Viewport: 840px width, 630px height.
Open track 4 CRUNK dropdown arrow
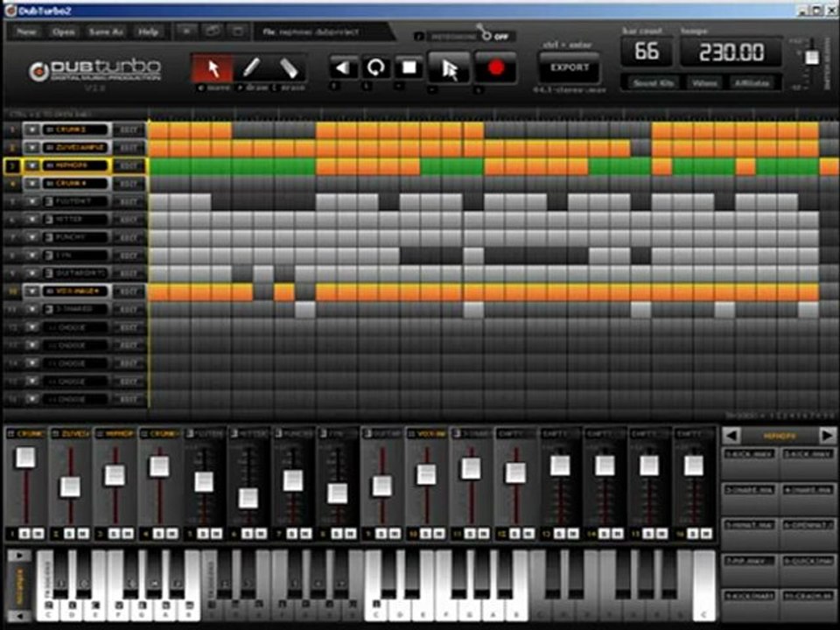32,183
